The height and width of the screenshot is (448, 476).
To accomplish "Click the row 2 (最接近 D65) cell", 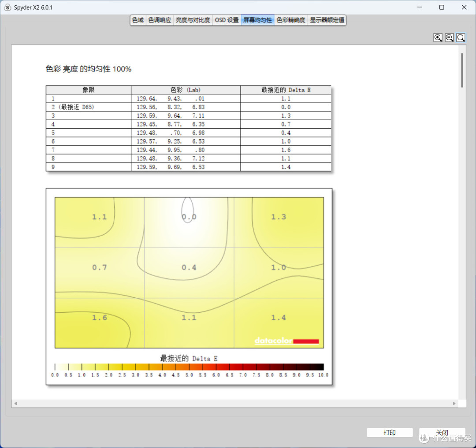I will [88, 107].
